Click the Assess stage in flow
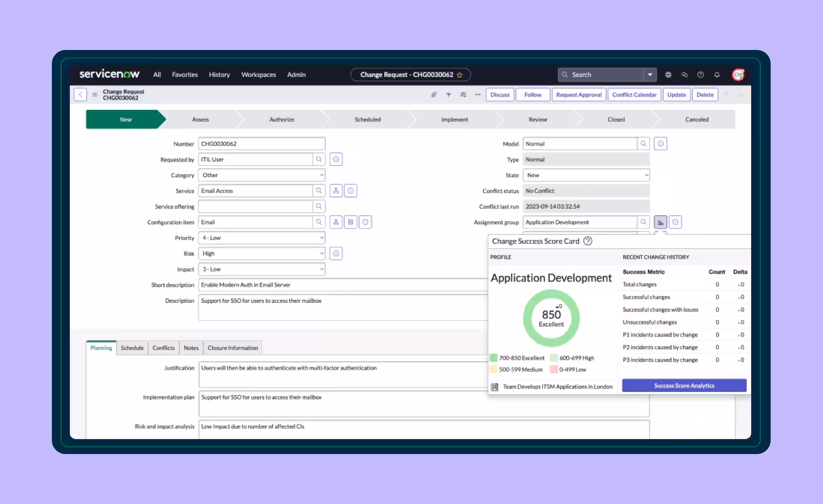The width and height of the screenshot is (823, 504). 201,119
